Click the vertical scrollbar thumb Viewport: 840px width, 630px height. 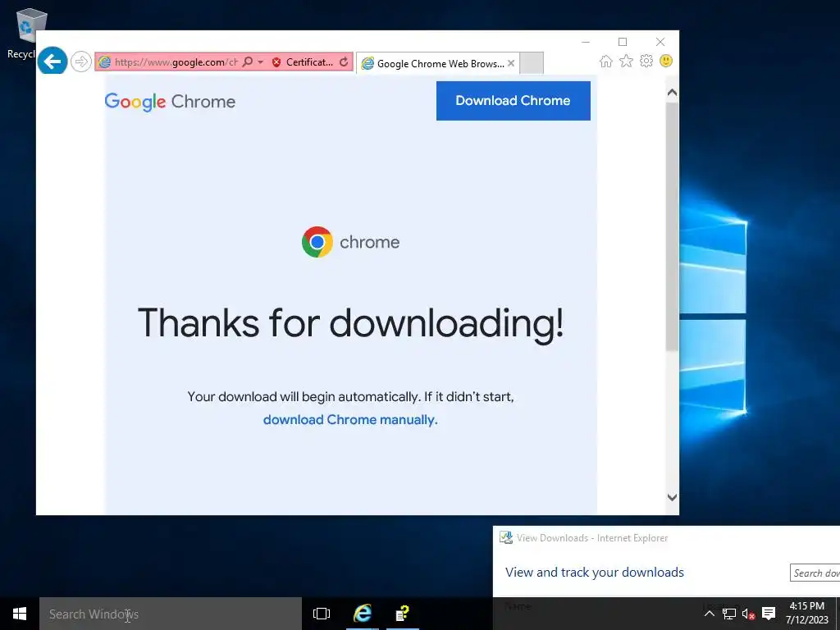pos(673,226)
